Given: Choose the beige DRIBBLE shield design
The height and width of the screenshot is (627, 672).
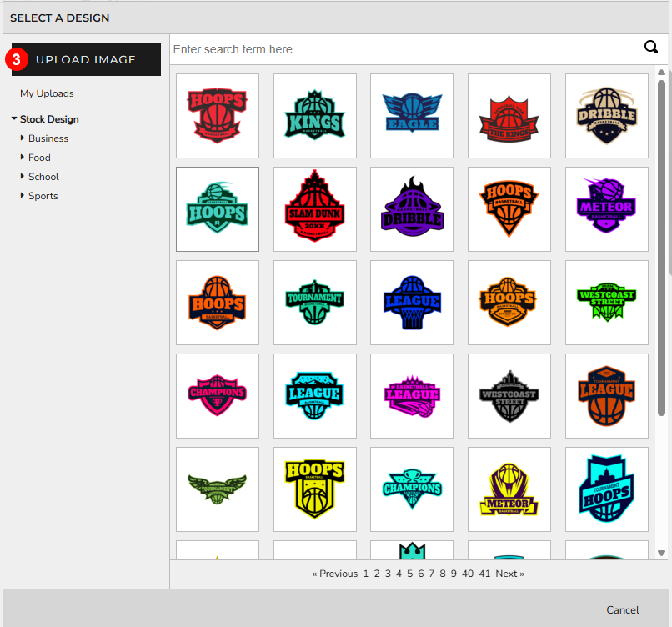Looking at the screenshot, I should 607,116.
